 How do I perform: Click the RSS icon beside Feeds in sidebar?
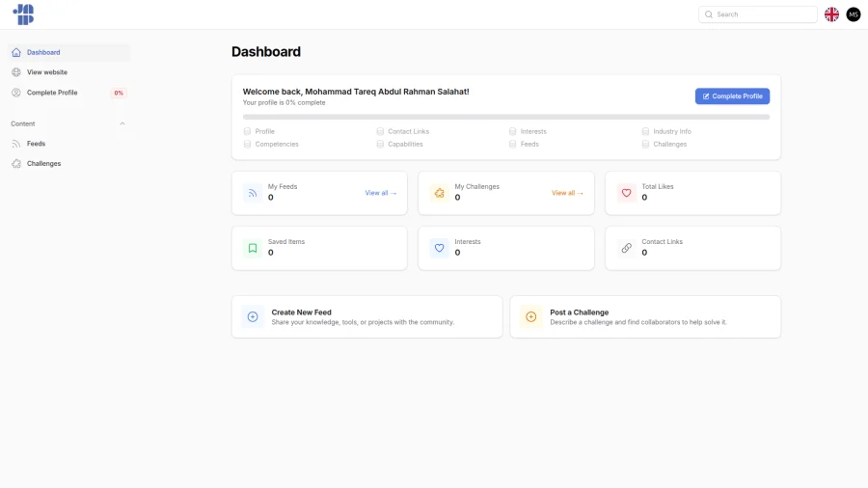coord(16,144)
